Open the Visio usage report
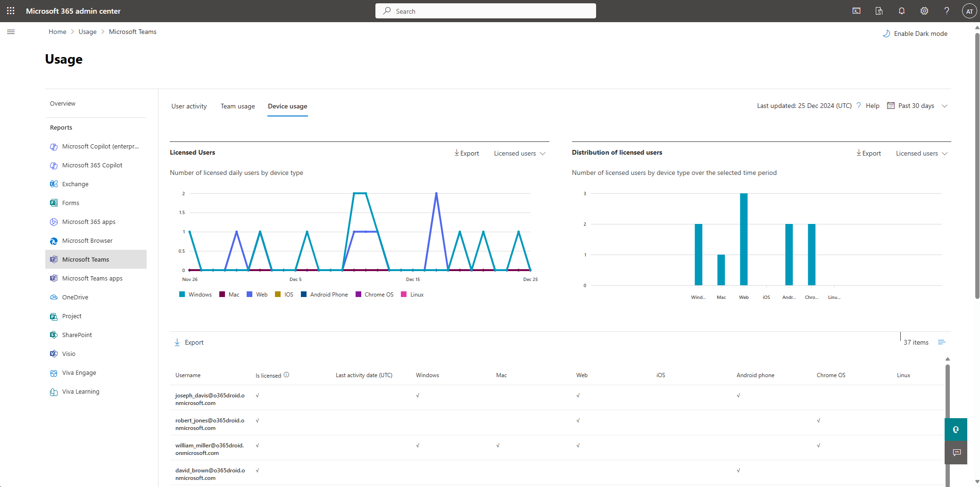The height and width of the screenshot is (487, 980). [x=69, y=354]
